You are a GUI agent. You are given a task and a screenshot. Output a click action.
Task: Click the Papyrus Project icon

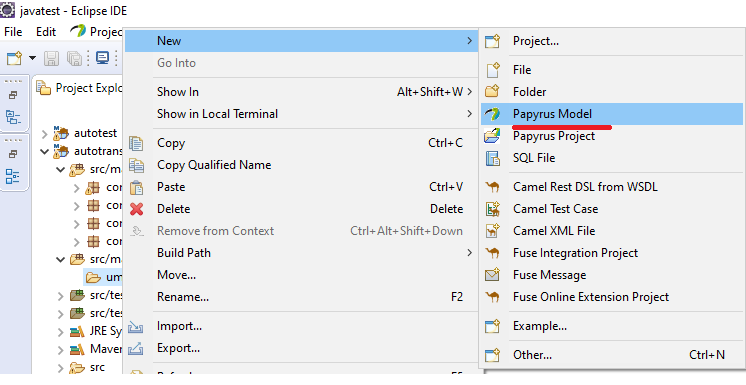[492, 136]
